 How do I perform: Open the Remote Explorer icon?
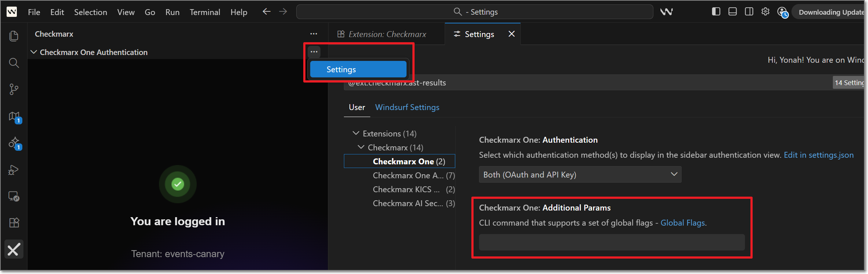[14, 196]
